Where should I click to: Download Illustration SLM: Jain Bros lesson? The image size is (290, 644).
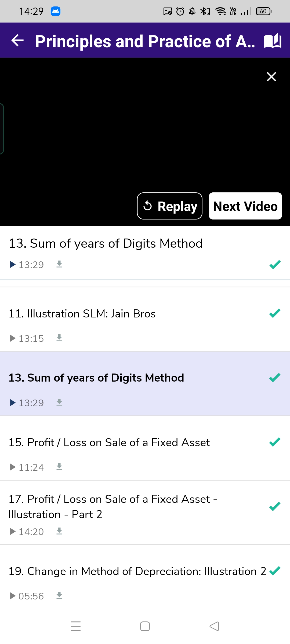[59, 338]
